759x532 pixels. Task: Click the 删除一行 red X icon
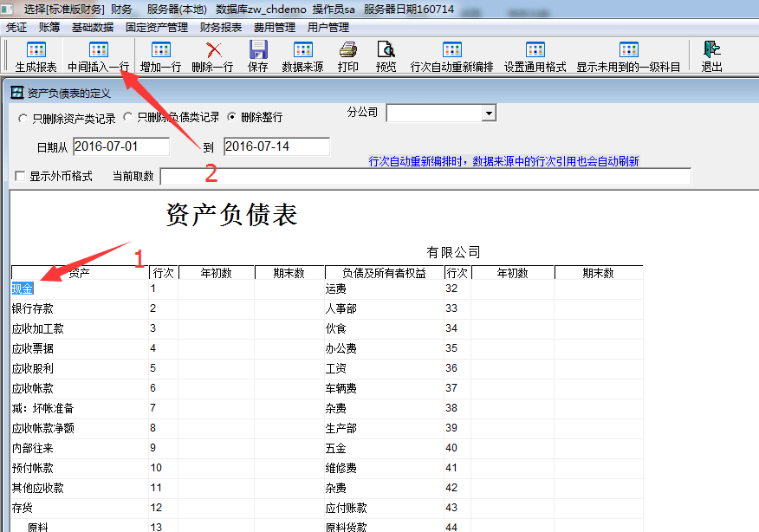coord(213,50)
